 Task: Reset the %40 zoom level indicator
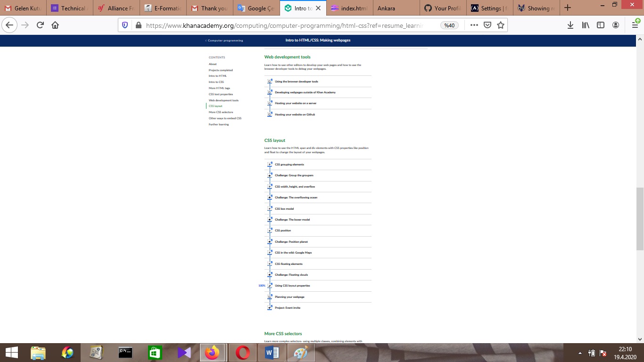[x=449, y=25]
